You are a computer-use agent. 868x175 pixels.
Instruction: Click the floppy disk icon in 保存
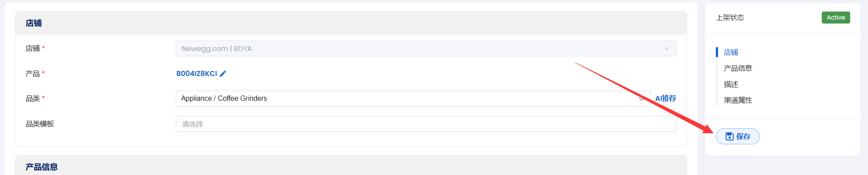tap(730, 136)
